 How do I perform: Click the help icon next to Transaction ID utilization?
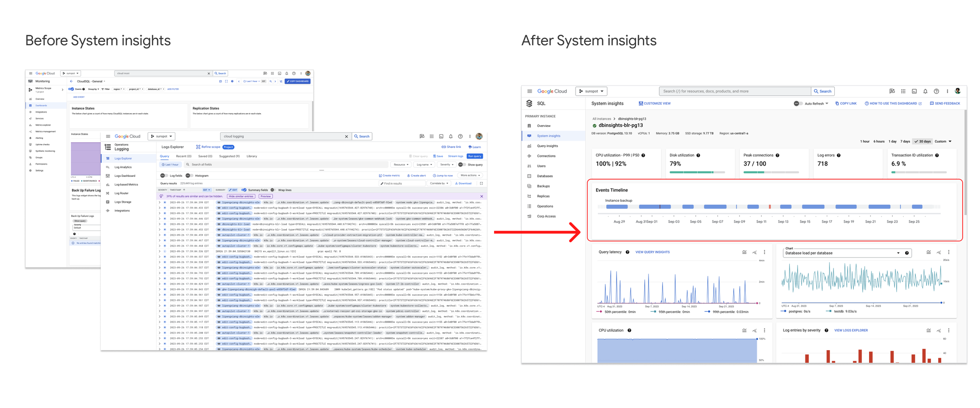(937, 155)
